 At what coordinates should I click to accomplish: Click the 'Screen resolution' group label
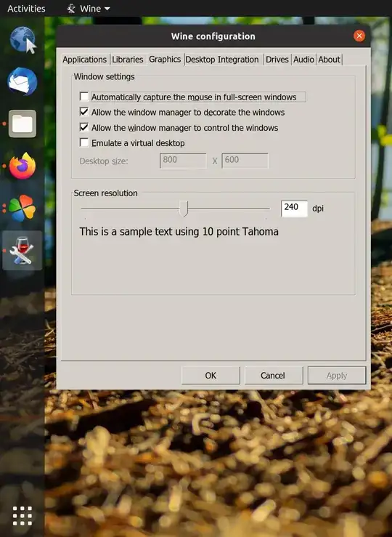tap(106, 193)
